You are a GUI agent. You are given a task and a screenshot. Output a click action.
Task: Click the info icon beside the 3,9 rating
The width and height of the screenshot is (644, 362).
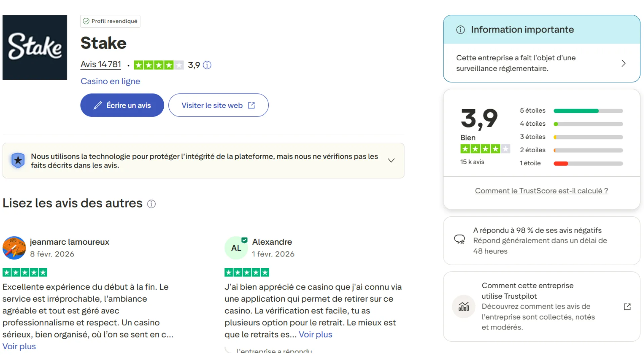207,65
